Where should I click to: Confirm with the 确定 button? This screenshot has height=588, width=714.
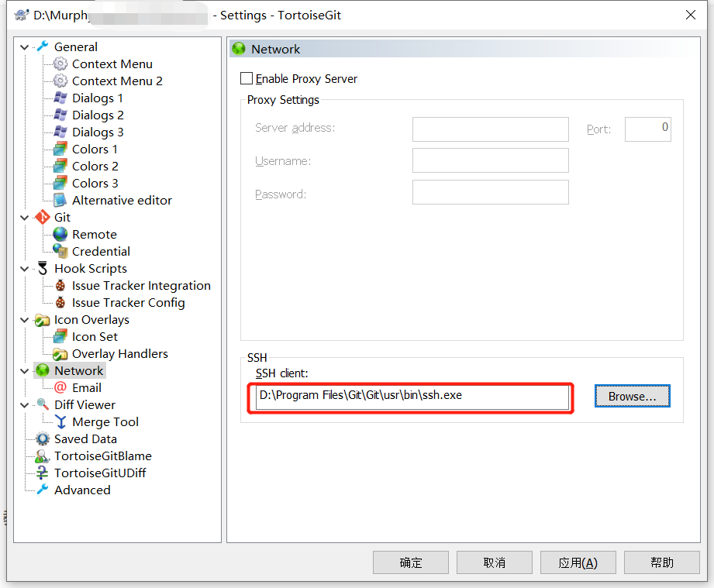click(x=411, y=562)
